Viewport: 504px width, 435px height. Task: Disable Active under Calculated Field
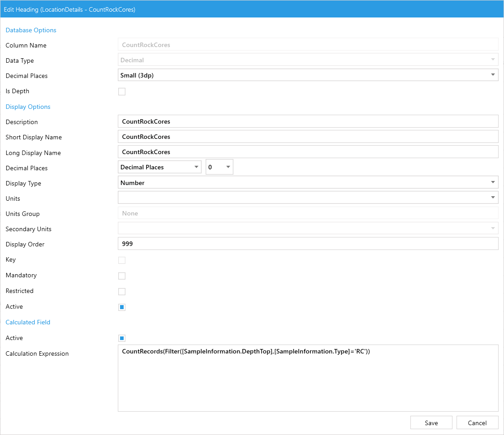[122, 338]
